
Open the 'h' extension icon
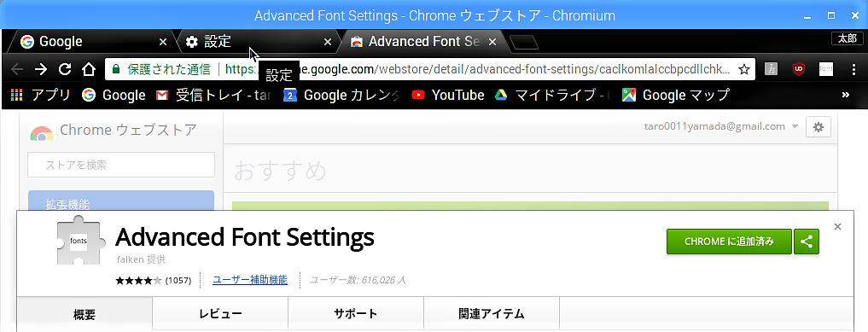771,69
